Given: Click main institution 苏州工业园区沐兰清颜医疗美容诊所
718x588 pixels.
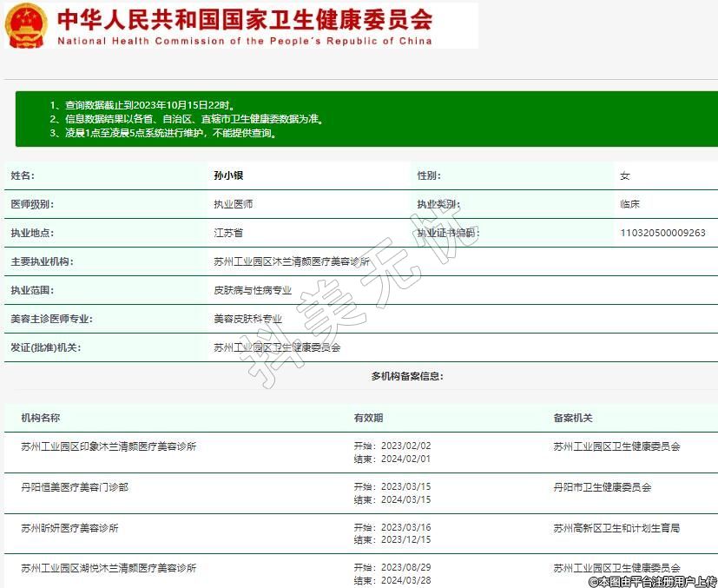Looking at the screenshot, I should click(x=292, y=261).
